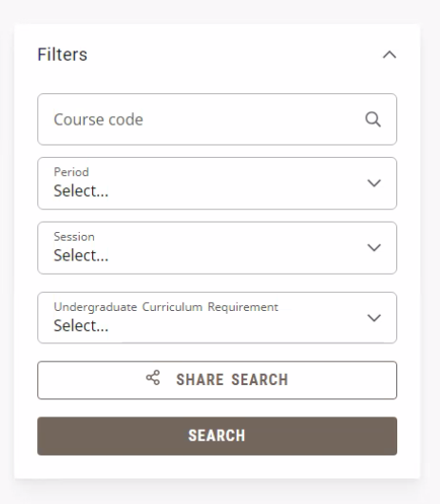The image size is (440, 504).
Task: Click the Share Search button
Action: 217,380
